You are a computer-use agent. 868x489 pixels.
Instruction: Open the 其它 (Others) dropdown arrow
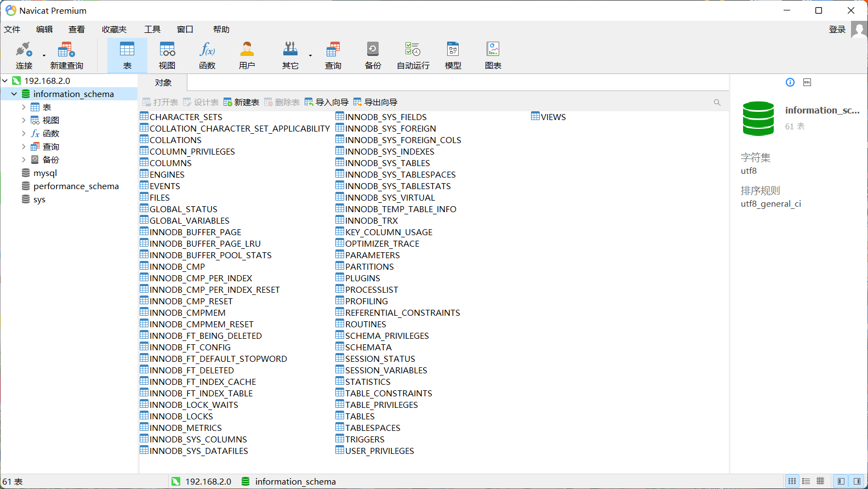tap(310, 55)
